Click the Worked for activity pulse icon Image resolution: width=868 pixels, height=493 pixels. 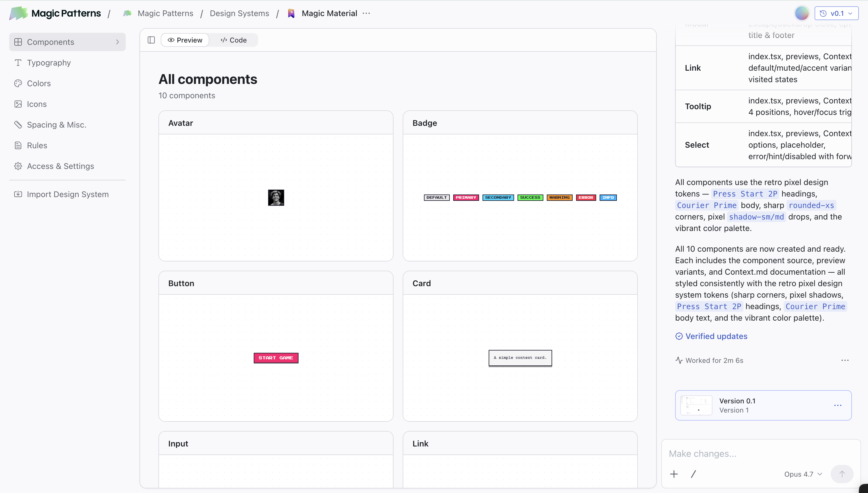tap(679, 360)
